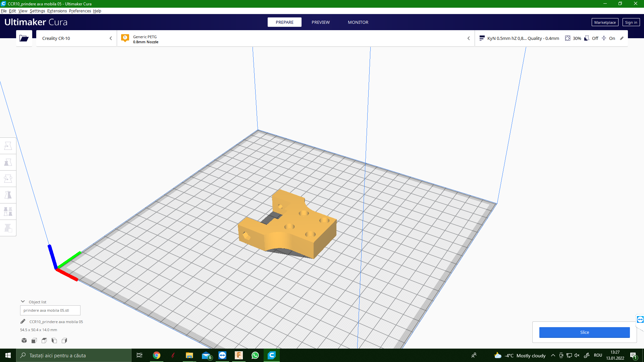Open Per Model Settings tool
Screen dimensions: 644x362
tap(8, 212)
